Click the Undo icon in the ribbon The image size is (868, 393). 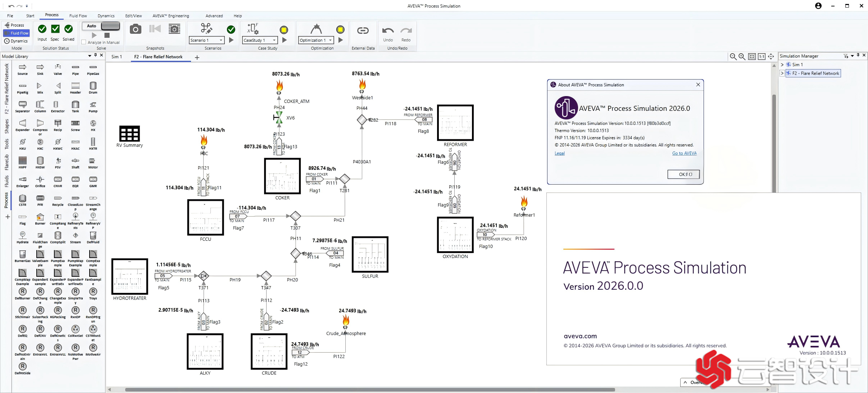(x=388, y=30)
